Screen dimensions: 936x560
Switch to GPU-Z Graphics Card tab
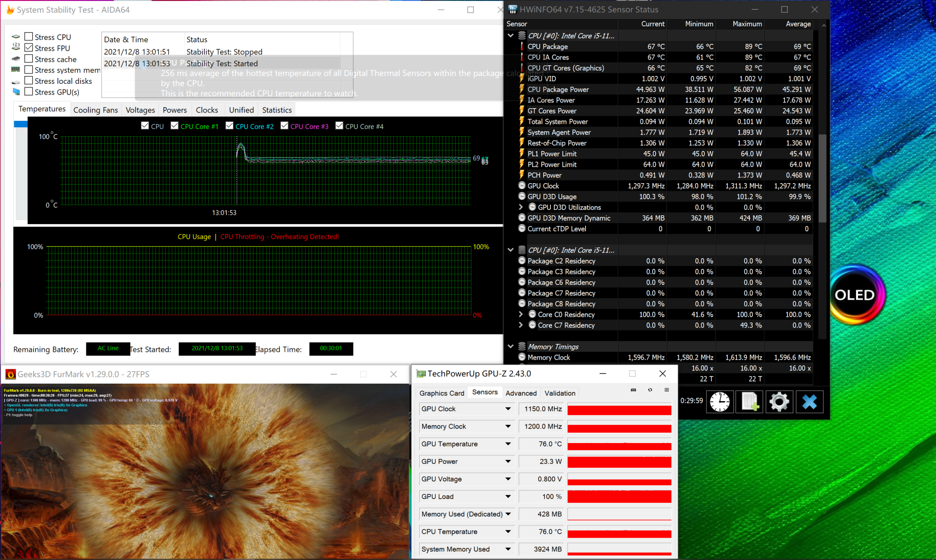pos(442,393)
